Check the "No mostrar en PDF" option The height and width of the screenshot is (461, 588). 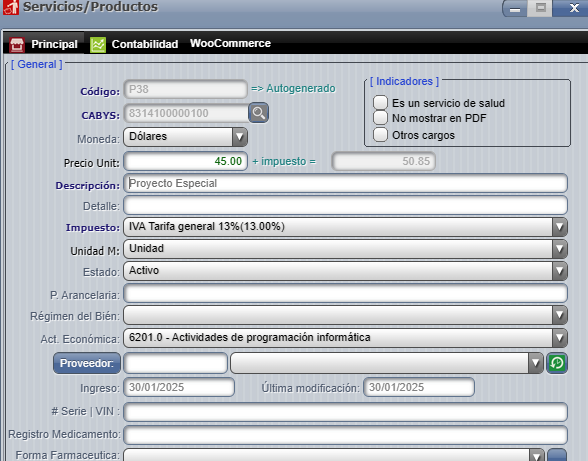click(x=380, y=118)
